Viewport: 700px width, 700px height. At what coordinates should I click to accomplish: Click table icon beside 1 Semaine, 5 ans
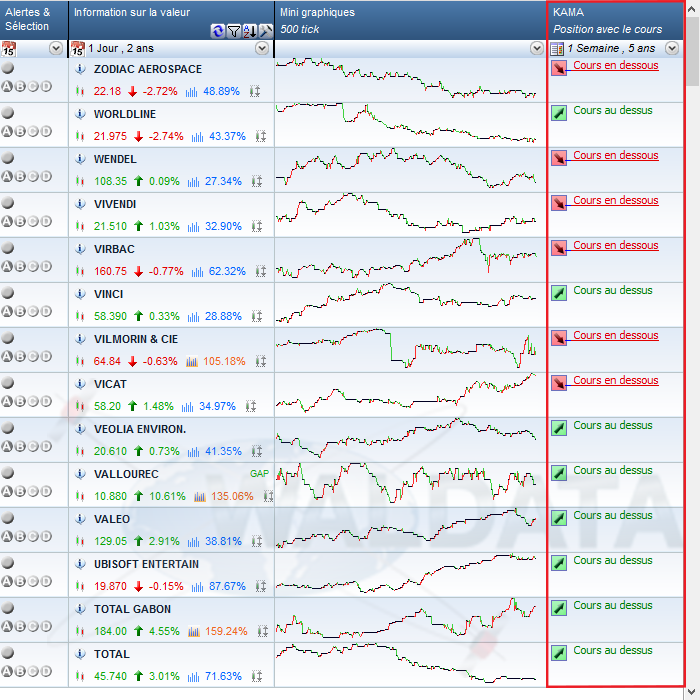(557, 48)
